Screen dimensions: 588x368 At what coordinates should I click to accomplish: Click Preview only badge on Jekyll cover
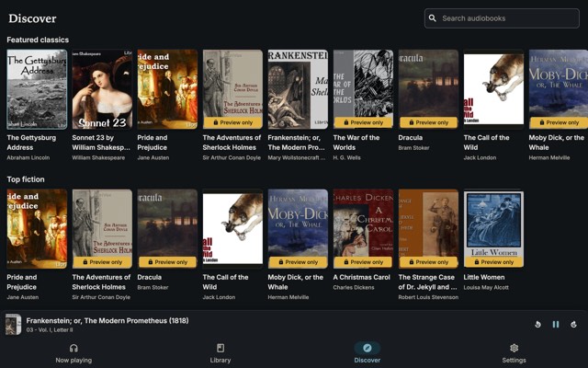click(x=428, y=262)
